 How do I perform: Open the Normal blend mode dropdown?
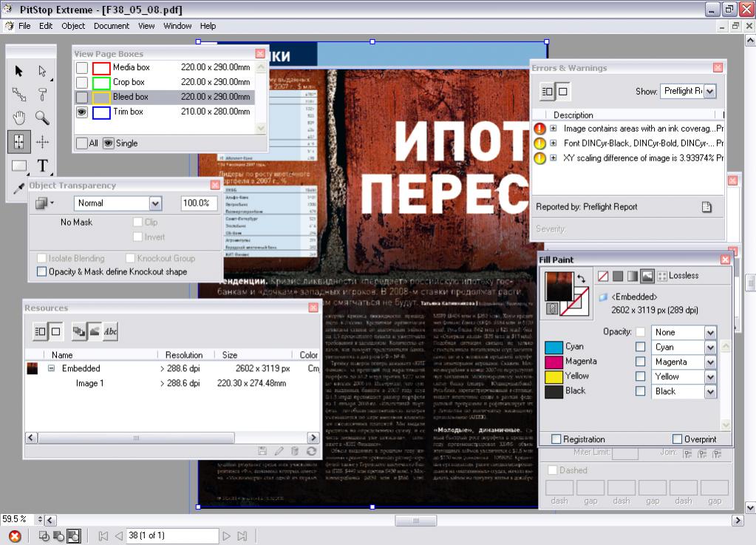[155, 203]
